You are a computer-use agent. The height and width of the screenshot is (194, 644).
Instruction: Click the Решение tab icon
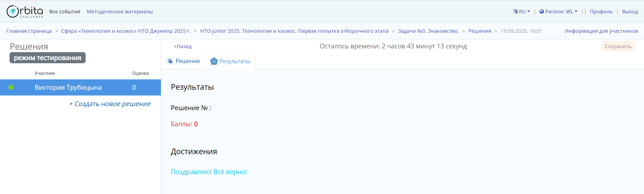click(170, 61)
